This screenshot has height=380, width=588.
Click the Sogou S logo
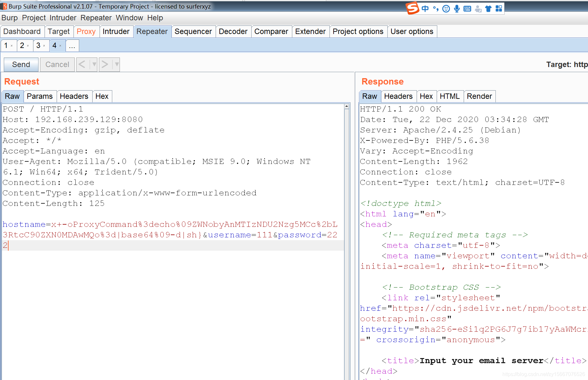tap(412, 8)
